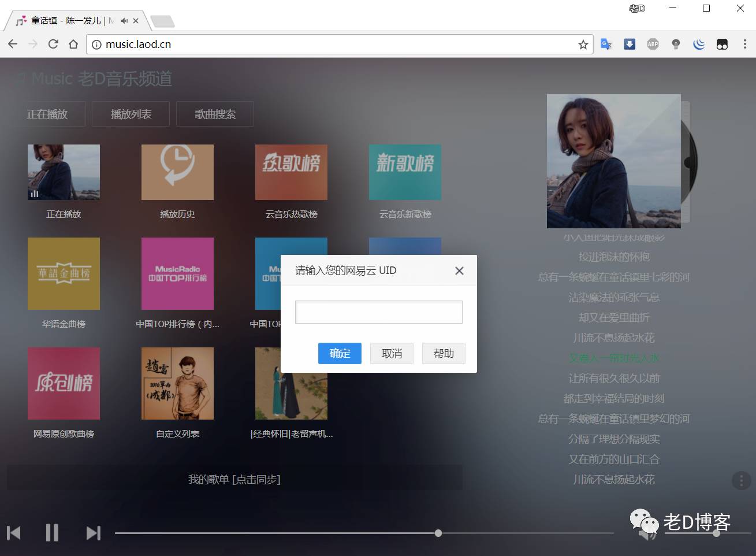
Task: Open the download extension icon
Action: click(x=630, y=44)
